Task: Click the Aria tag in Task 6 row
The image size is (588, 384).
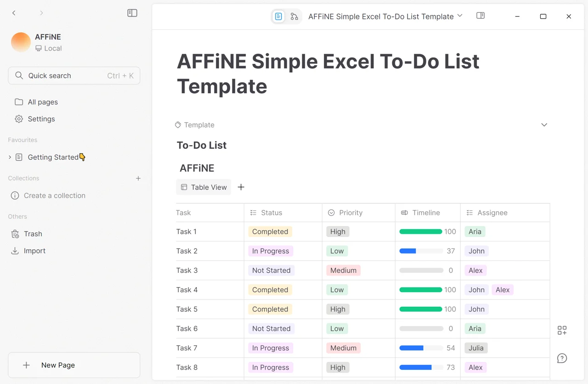Action: (475, 329)
